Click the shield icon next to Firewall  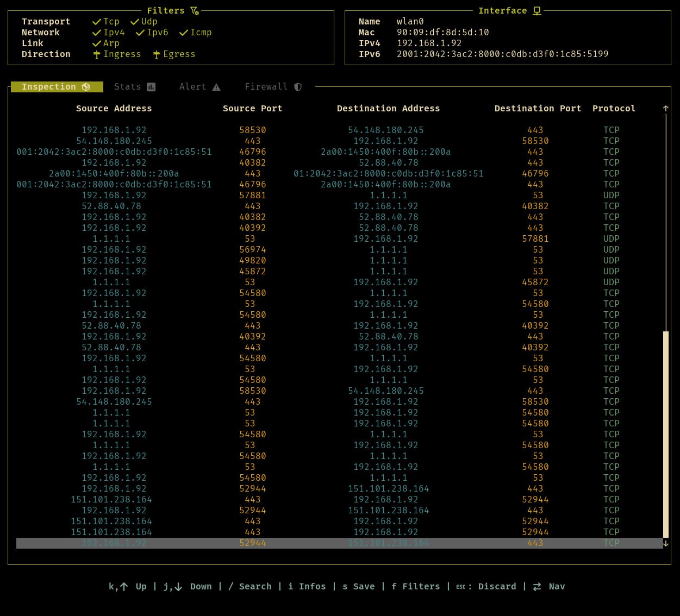(298, 87)
